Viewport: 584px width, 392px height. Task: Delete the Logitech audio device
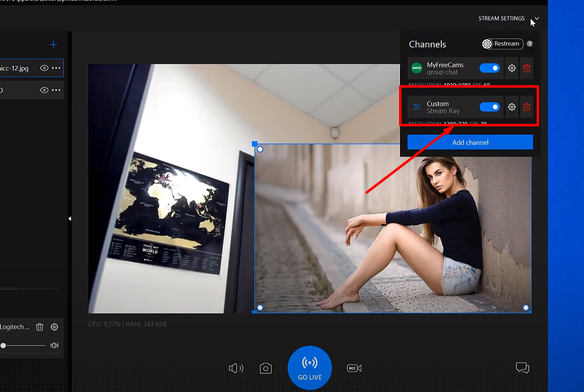40,327
